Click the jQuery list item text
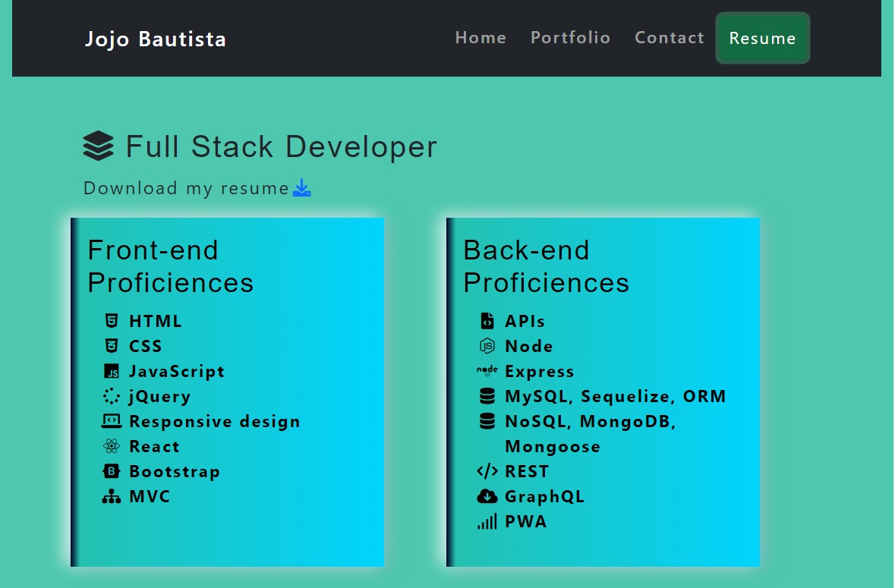 pos(160,396)
